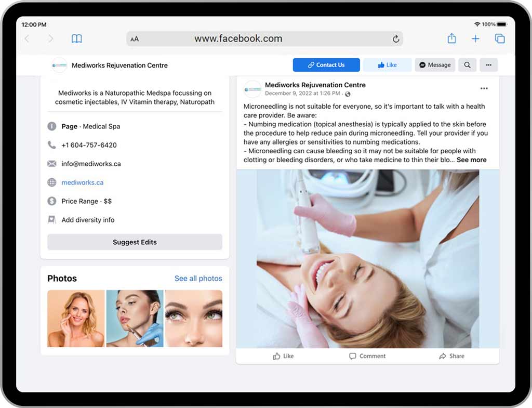Click the globe website icon
532x408 pixels.
coord(51,182)
